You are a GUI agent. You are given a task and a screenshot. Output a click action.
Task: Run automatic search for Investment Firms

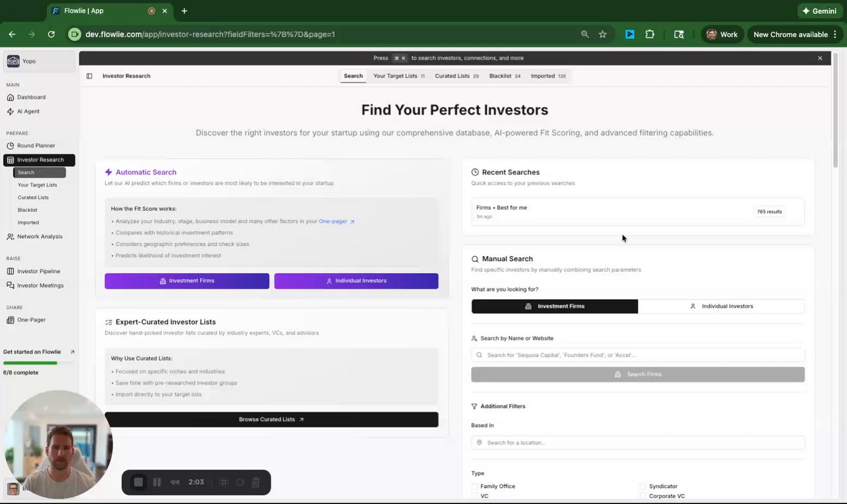(x=187, y=281)
